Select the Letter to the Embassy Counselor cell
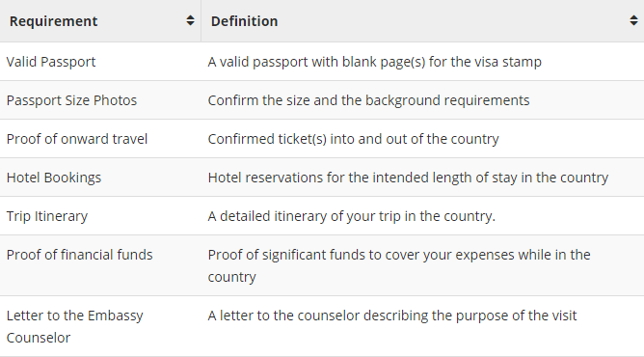This screenshot has height=357, width=644. click(x=100, y=326)
